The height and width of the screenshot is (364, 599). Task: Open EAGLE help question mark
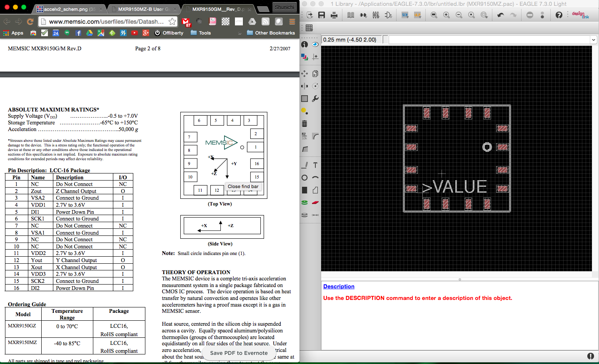pyautogui.click(x=559, y=15)
